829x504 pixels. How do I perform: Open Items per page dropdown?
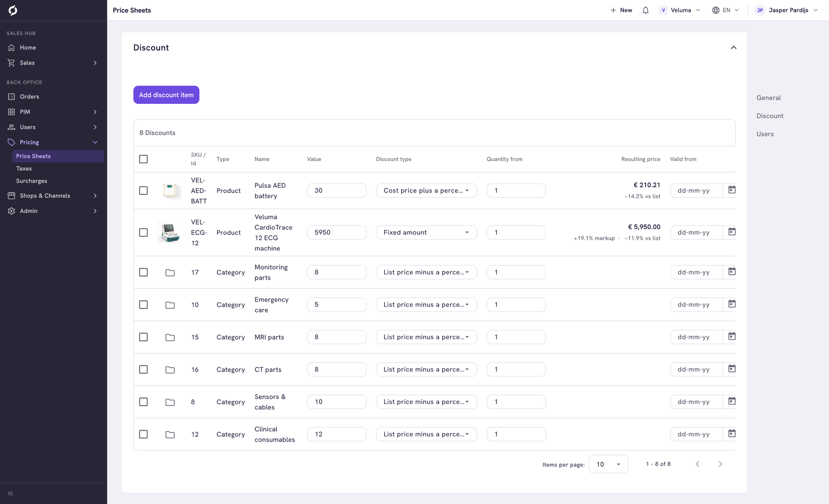tap(608, 464)
